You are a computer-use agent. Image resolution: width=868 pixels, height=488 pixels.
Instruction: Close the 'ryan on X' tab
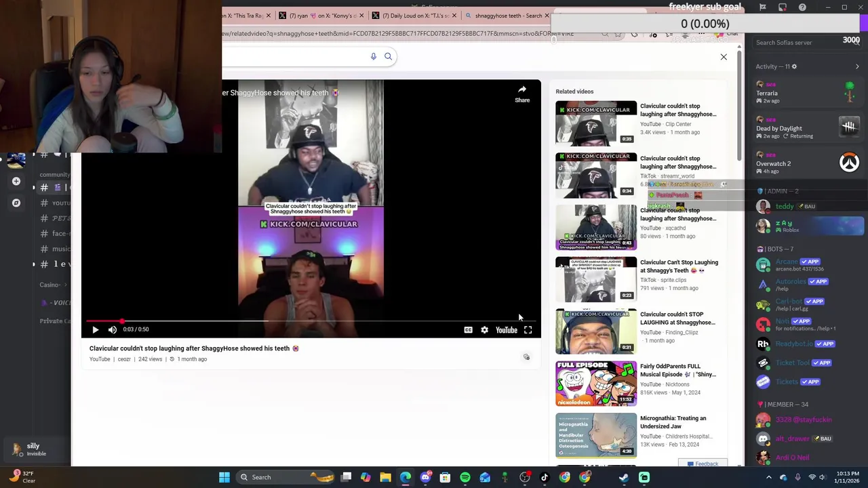(x=361, y=16)
